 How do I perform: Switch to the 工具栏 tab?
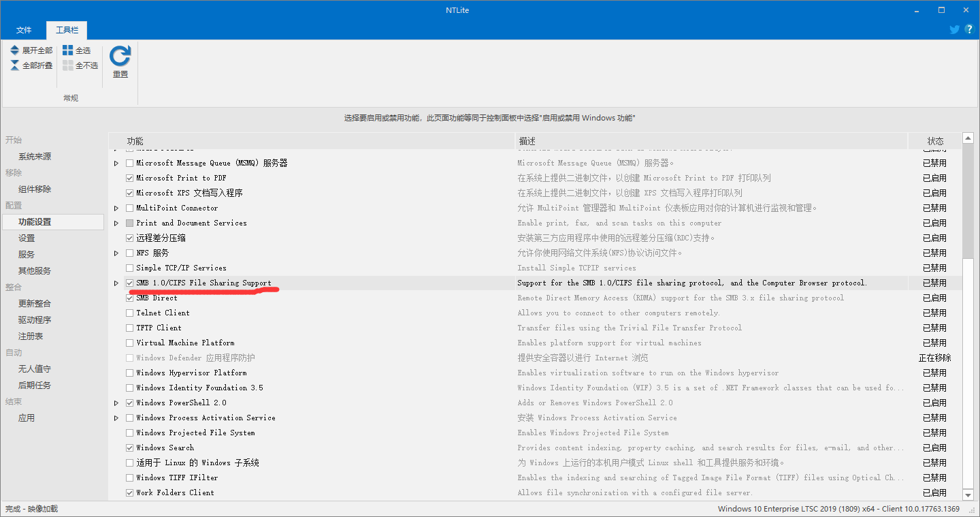(x=67, y=30)
